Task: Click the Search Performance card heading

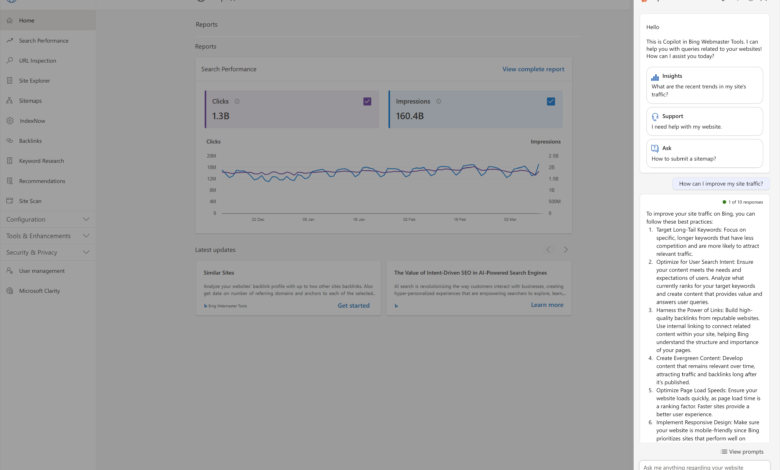Action: [229, 69]
